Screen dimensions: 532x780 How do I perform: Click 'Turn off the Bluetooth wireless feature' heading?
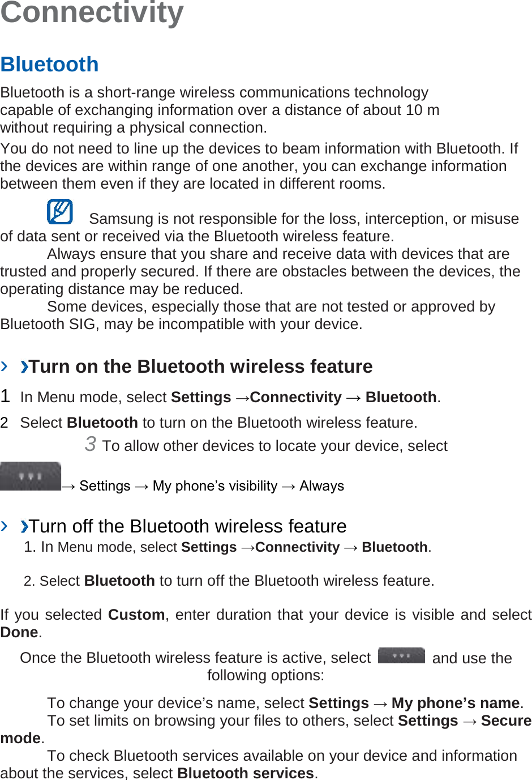[188, 526]
